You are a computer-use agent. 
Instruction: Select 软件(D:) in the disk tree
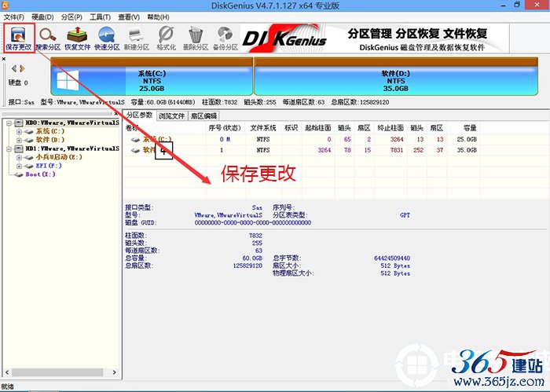(50, 140)
